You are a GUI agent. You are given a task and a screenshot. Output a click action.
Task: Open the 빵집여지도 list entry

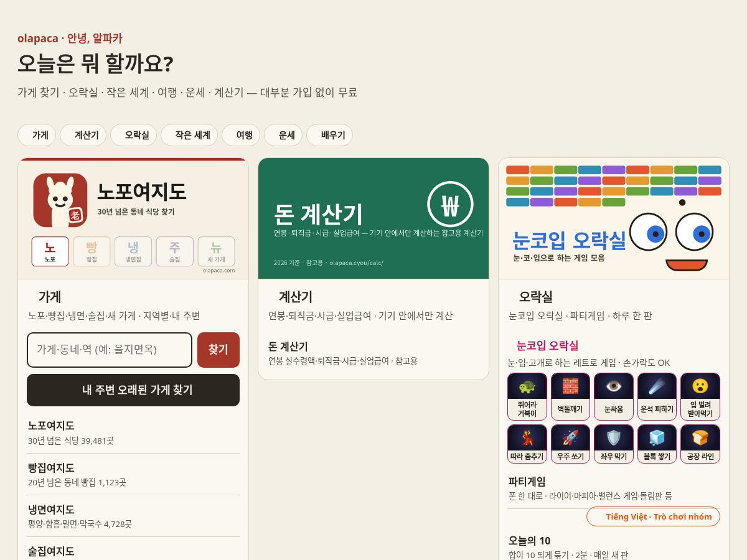pos(133,474)
